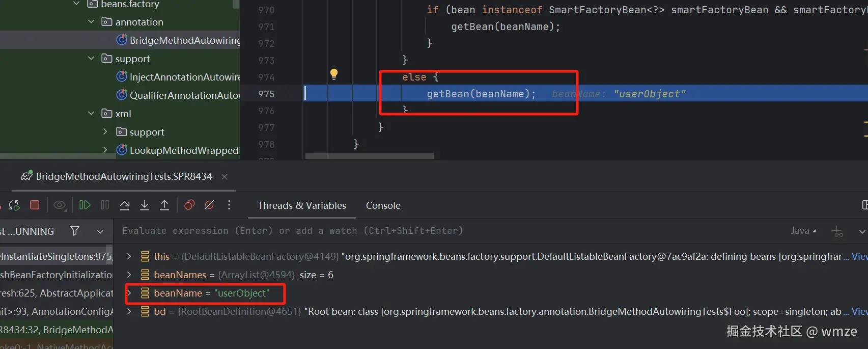The image size is (868, 349).
Task: Click the add watch icon
Action: (x=837, y=231)
